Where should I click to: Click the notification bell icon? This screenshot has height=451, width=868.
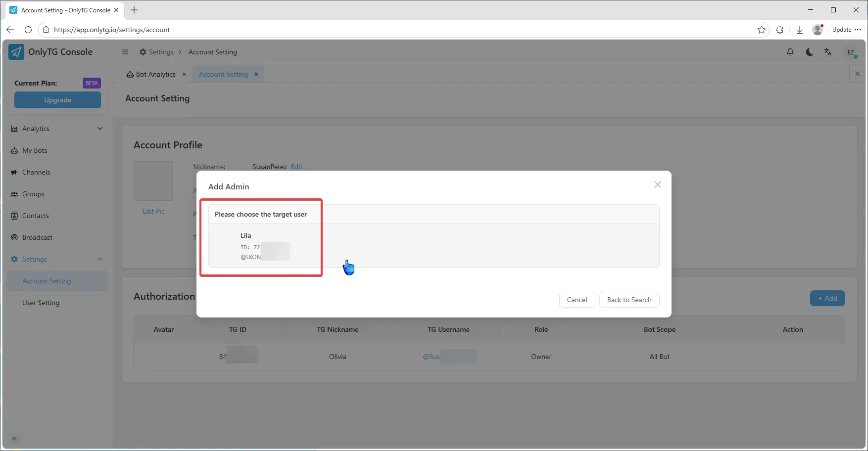tap(790, 52)
